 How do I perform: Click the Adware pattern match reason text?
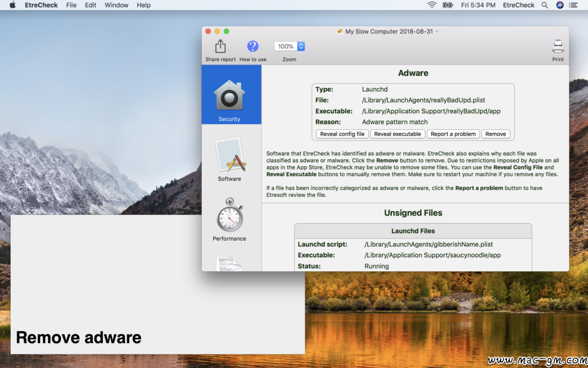pos(395,122)
